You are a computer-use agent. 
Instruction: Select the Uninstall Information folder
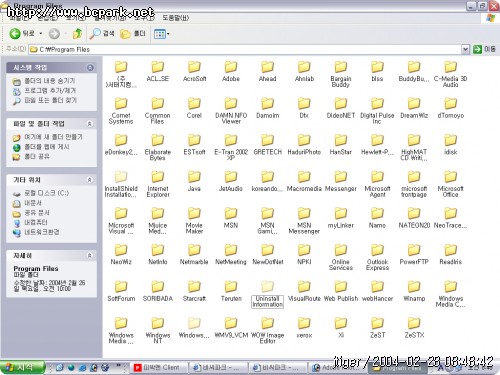(267, 294)
